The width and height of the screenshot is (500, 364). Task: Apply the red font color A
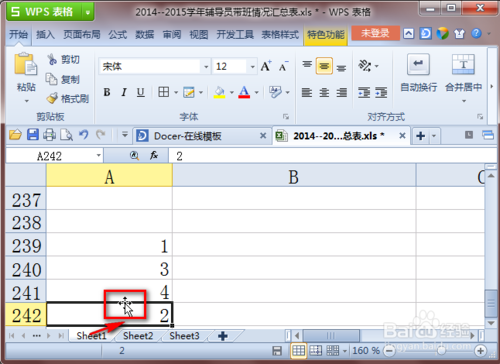244,92
